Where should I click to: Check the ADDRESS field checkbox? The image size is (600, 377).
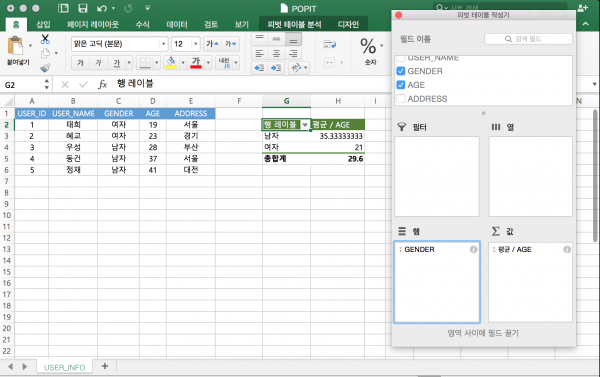point(401,99)
